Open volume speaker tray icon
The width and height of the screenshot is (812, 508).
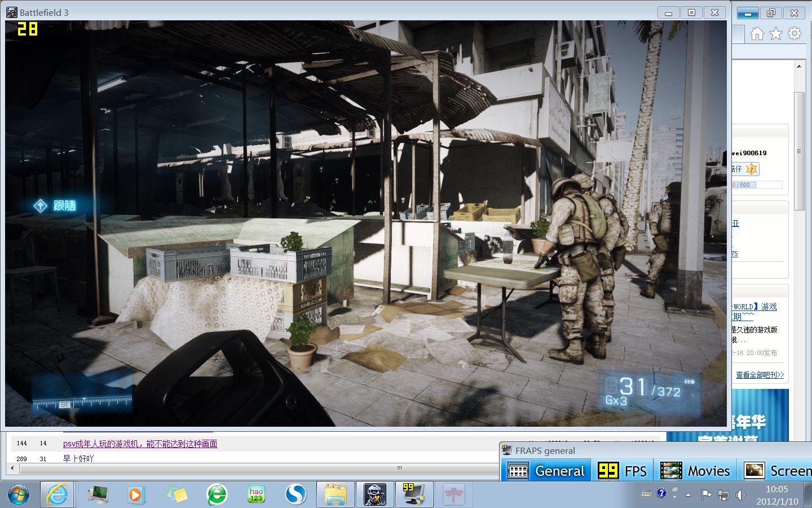740,495
